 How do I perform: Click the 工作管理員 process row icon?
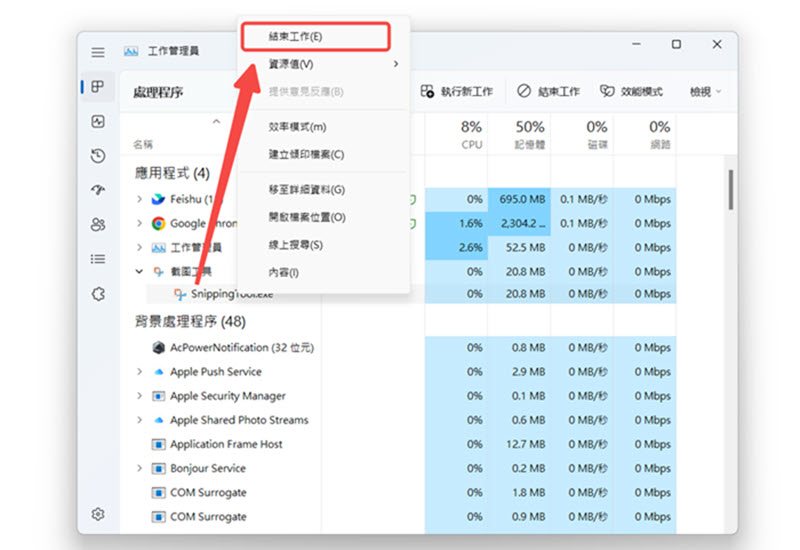coord(158,248)
